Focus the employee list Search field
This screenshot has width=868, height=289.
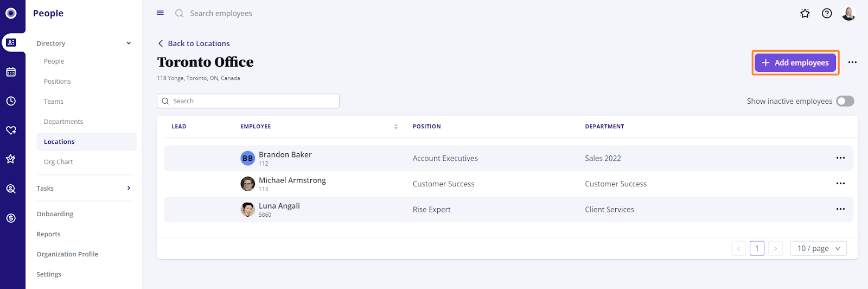pyautogui.click(x=248, y=101)
